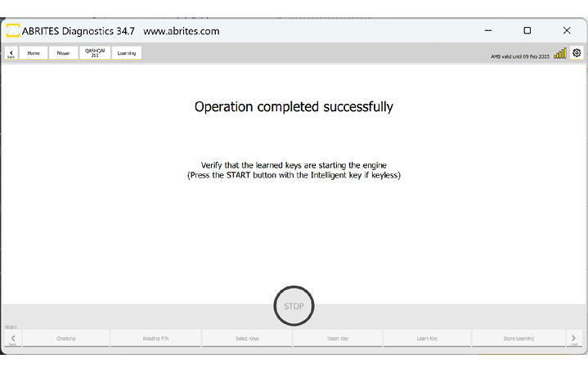This screenshot has width=588, height=372.
Task: Open the QASHQAI J11 breadcrumb
Action: 94,53
